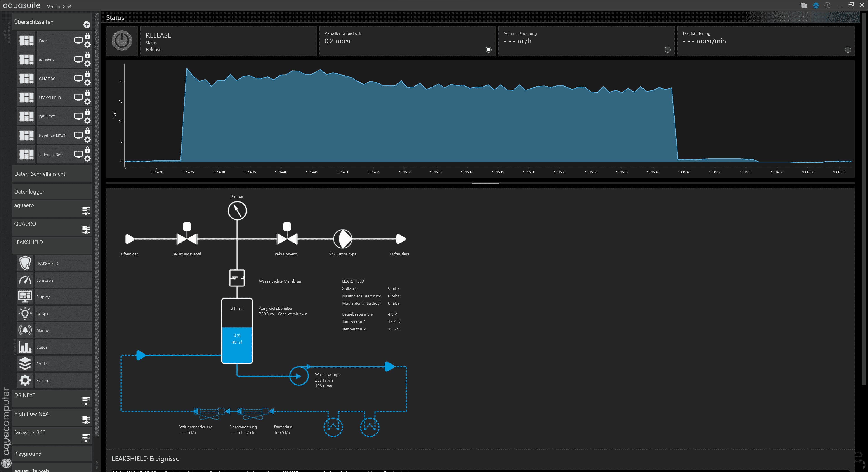Open settings gear for the aquaero page
Image resolution: width=868 pixels, height=472 pixels.
tap(87, 64)
